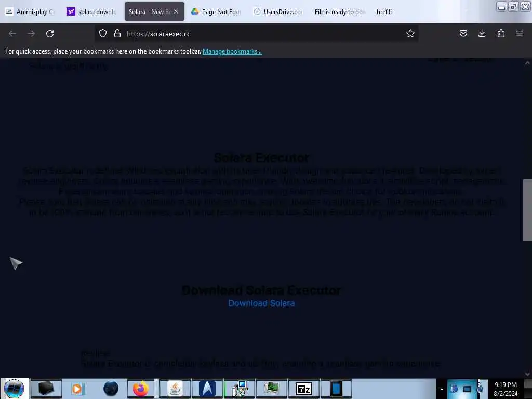This screenshot has height=399, width=532.
Task: Switch to Firefox in the taskbar
Action: point(140,389)
